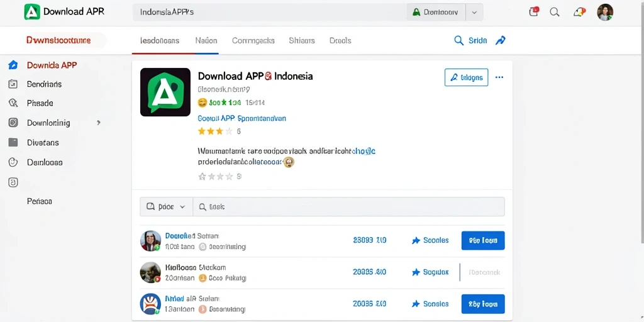Click the Download APP Indonesia title
644x322 pixels.
(x=255, y=76)
